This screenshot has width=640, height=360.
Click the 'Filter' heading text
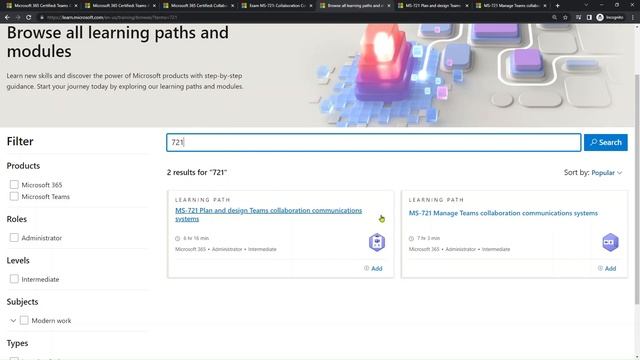20,141
